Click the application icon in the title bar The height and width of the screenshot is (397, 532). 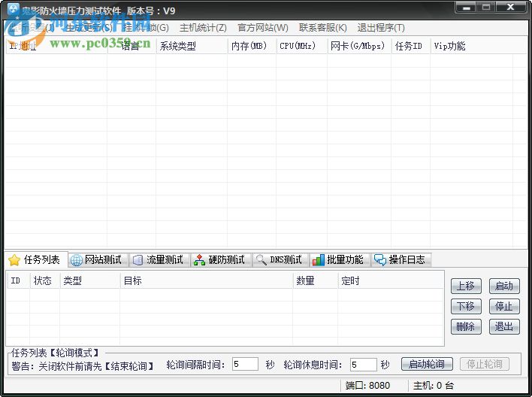14,10
